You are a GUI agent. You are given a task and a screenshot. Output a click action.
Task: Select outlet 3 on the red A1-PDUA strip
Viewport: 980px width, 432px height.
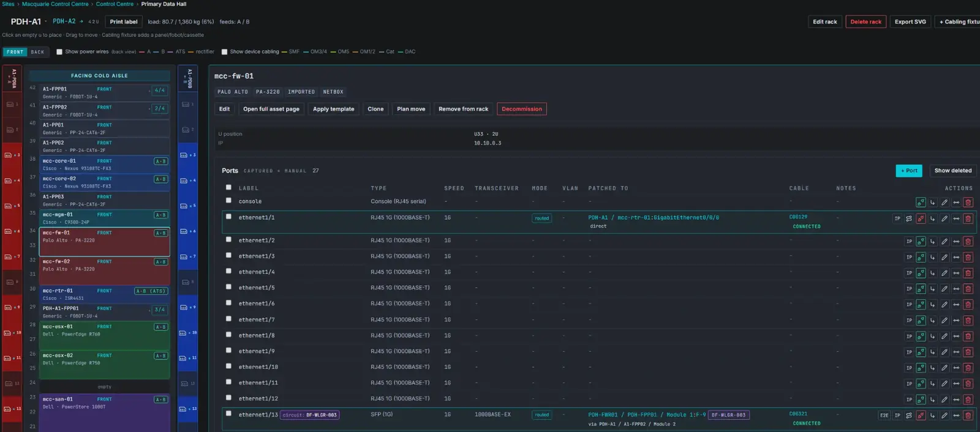(12, 155)
